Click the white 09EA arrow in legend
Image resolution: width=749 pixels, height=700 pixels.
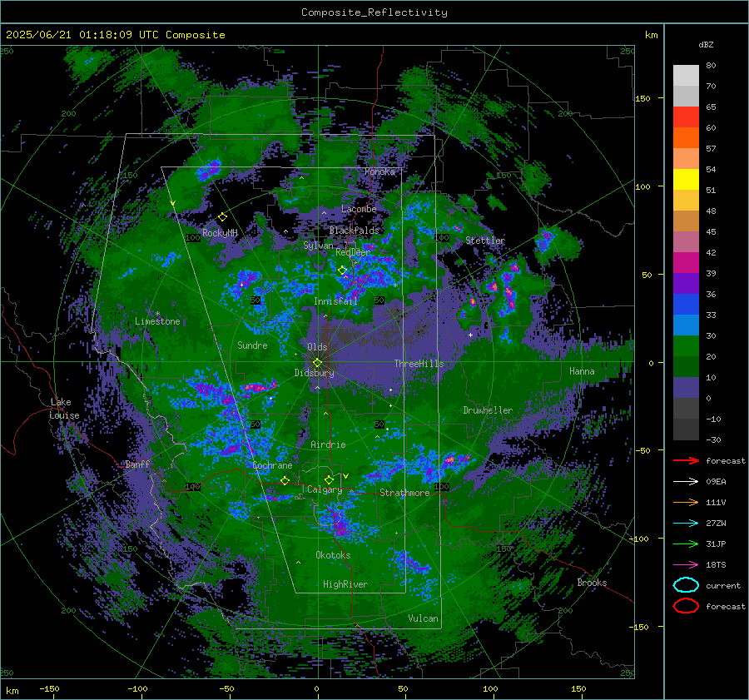(x=686, y=481)
